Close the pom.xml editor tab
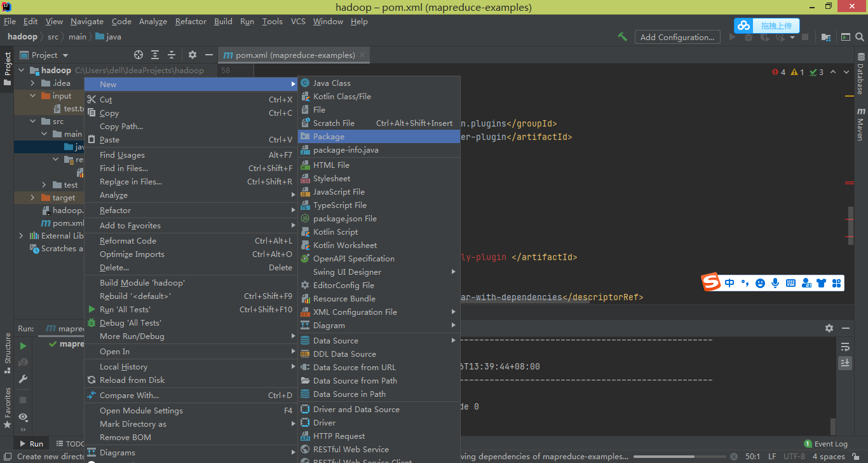 363,55
